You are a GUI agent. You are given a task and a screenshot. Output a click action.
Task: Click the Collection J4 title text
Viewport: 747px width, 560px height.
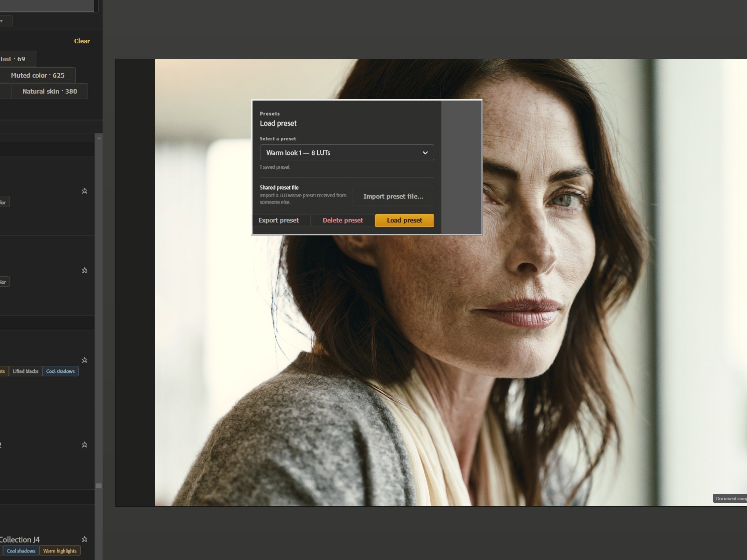(x=19, y=540)
